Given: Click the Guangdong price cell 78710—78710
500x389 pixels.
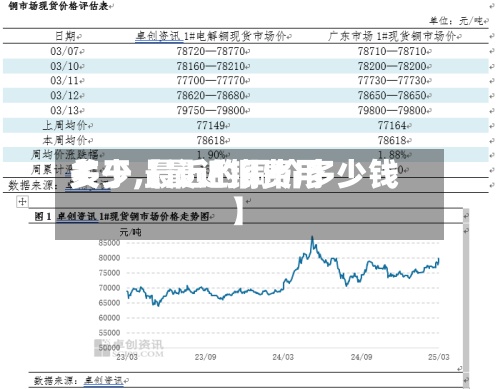Looking at the screenshot, I should coord(392,51).
